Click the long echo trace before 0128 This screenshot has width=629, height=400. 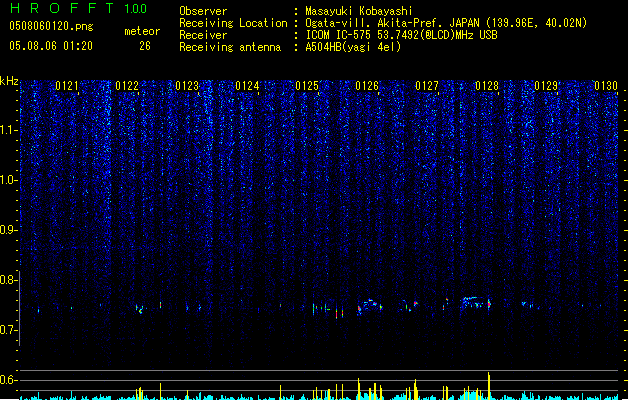click(475, 302)
